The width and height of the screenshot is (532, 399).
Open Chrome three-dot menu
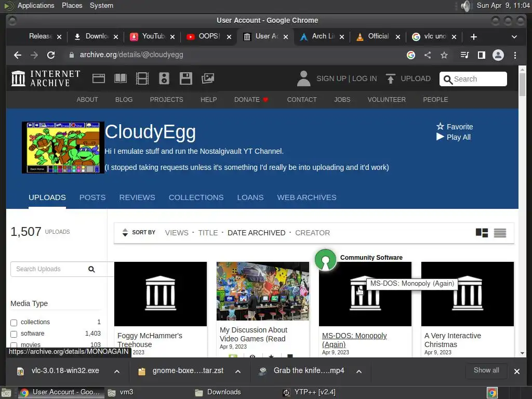point(515,55)
